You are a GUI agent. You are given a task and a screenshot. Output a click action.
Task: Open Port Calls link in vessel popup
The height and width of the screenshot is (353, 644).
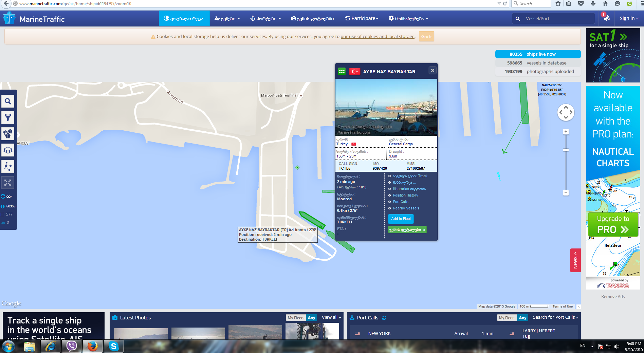coord(401,202)
